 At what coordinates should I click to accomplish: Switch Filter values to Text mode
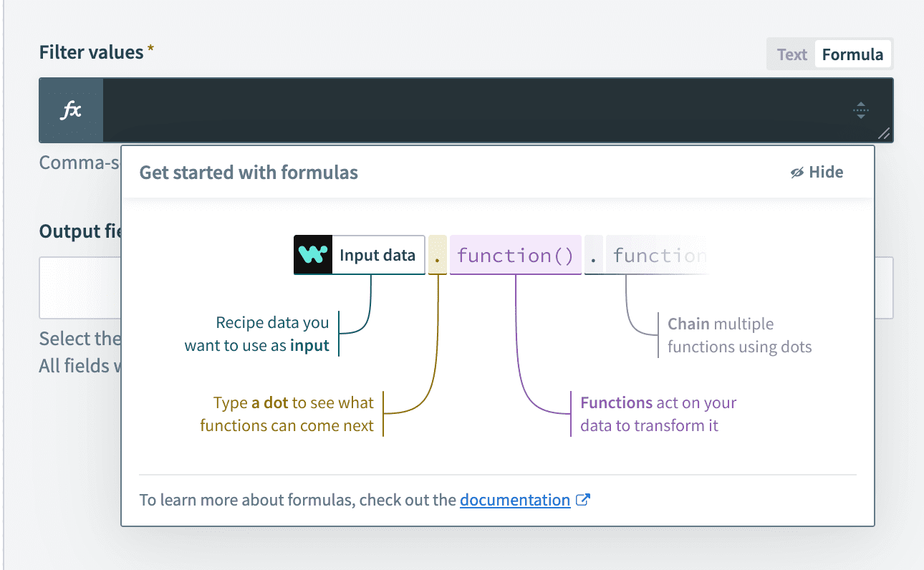click(791, 54)
